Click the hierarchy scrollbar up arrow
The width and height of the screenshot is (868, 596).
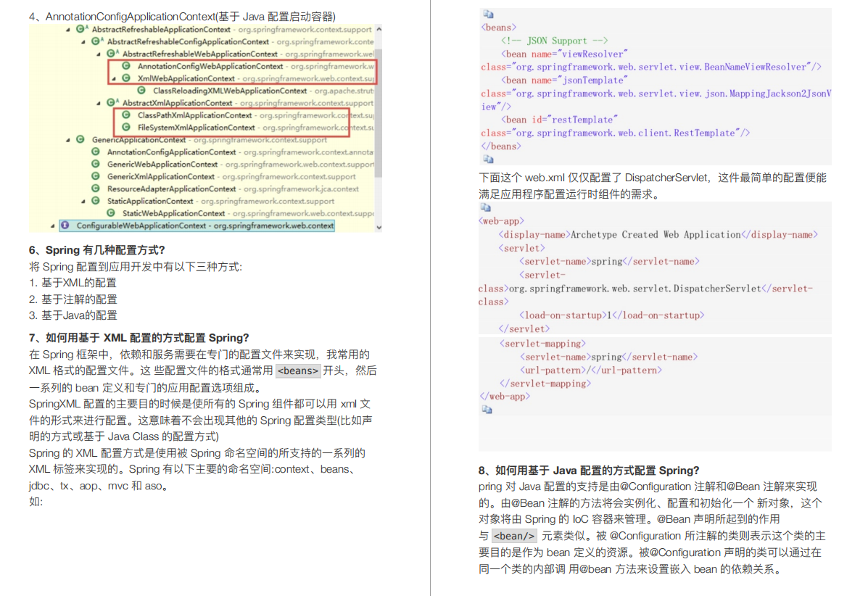[379, 29]
